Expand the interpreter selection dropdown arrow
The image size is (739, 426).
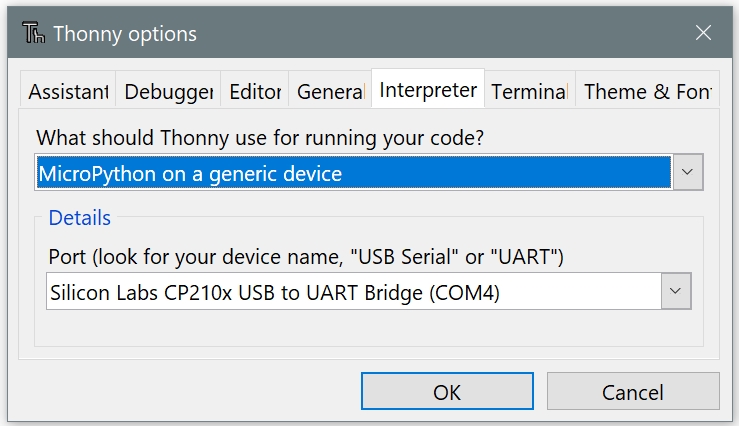click(688, 172)
